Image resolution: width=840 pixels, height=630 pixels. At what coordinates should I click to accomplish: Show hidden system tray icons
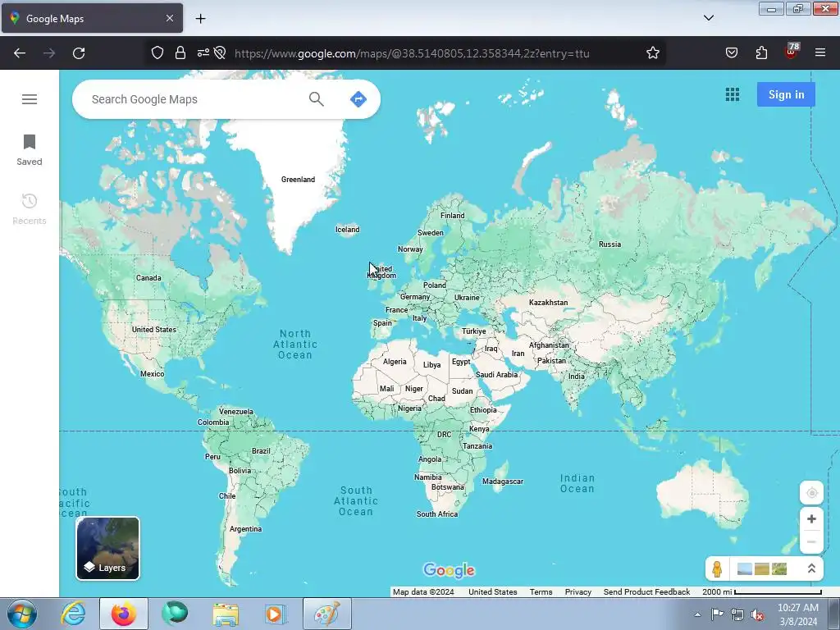[x=697, y=614]
